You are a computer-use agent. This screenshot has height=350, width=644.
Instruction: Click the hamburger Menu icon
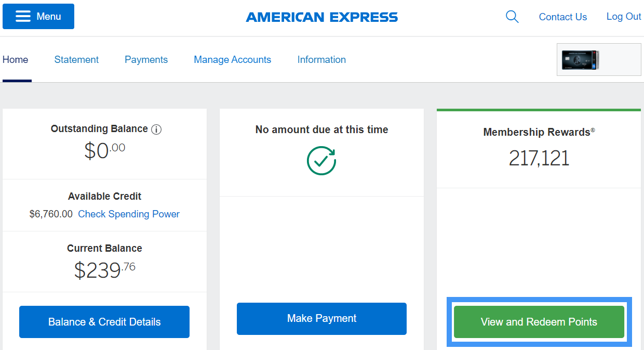pos(23,17)
